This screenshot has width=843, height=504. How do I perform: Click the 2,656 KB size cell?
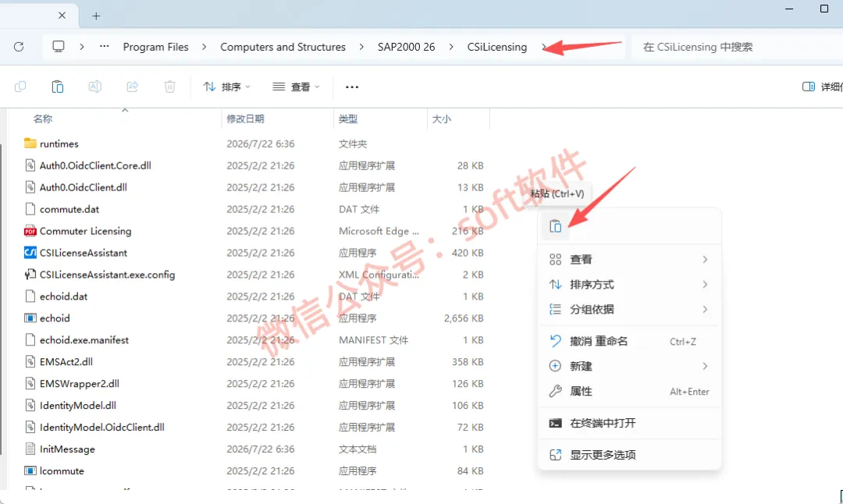tap(464, 318)
